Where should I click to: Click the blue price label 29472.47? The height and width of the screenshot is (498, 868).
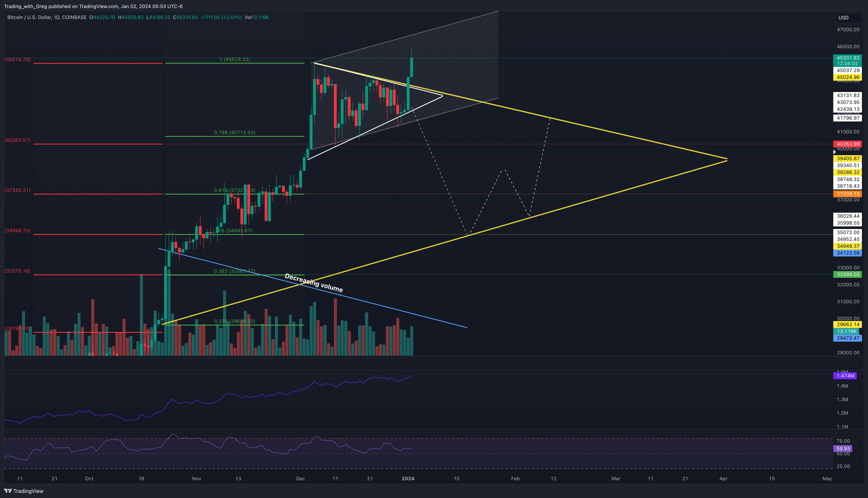847,338
